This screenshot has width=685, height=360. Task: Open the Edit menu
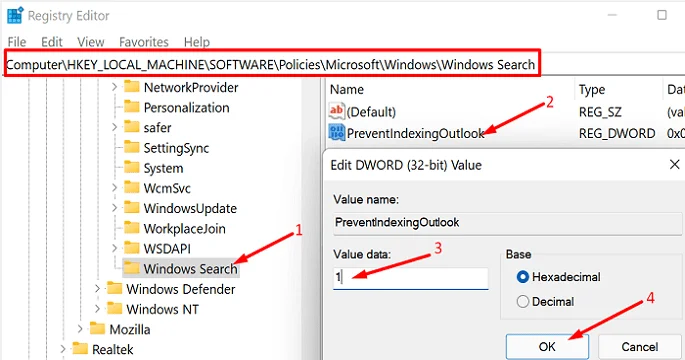coord(52,42)
